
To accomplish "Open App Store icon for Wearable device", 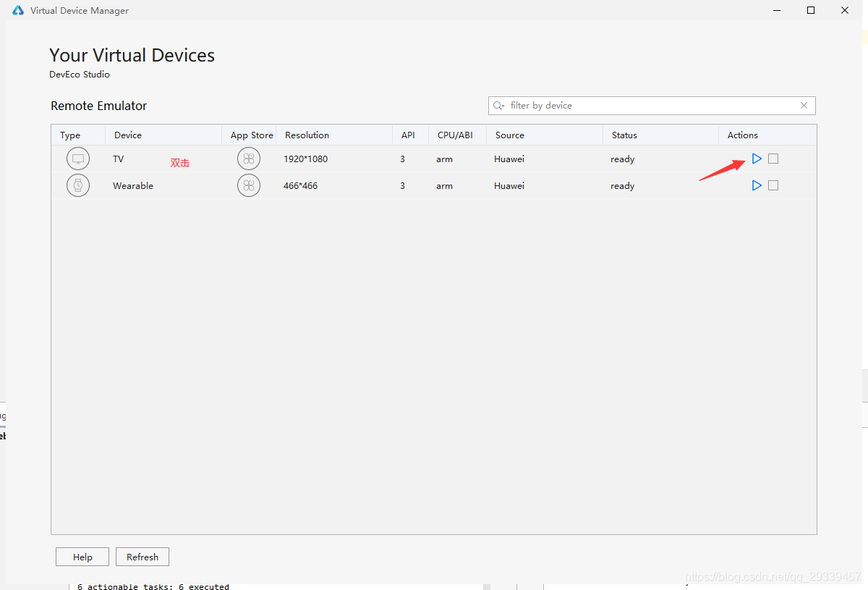I will 249,185.
